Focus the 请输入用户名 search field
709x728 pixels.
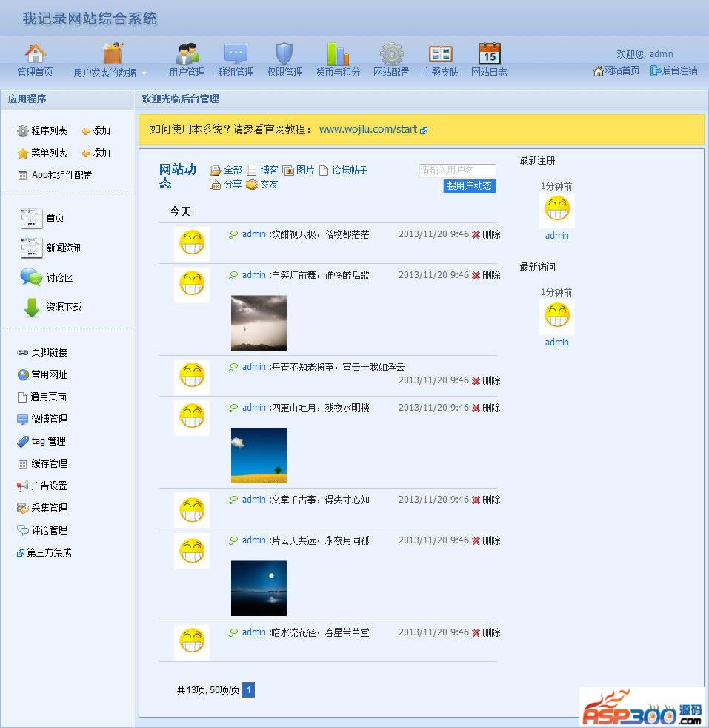point(458,171)
